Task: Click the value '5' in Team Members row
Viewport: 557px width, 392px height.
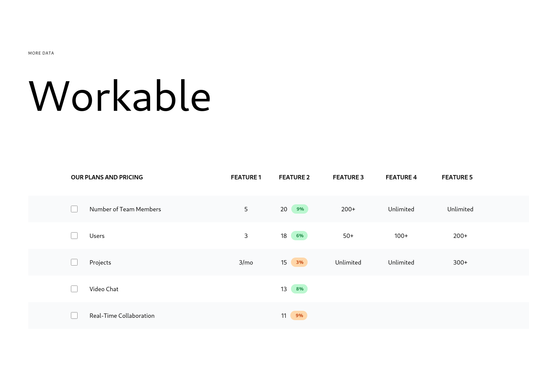Action: [246, 209]
